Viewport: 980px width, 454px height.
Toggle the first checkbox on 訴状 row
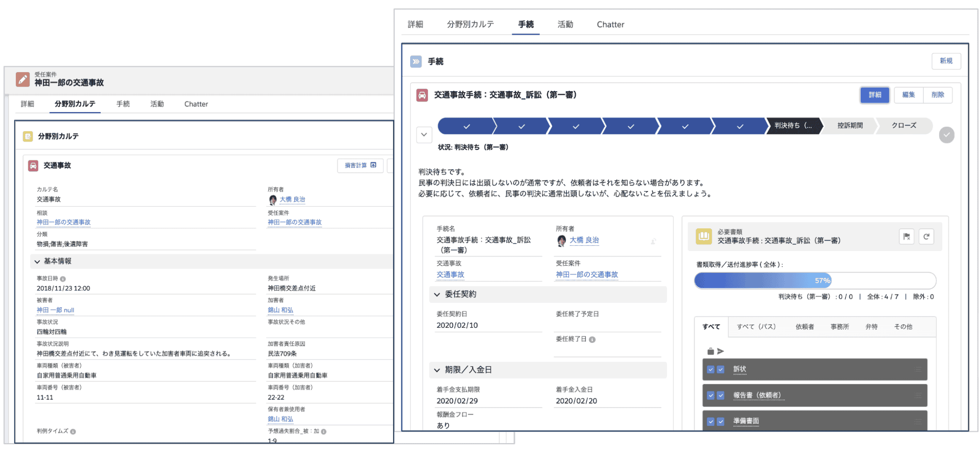click(710, 370)
